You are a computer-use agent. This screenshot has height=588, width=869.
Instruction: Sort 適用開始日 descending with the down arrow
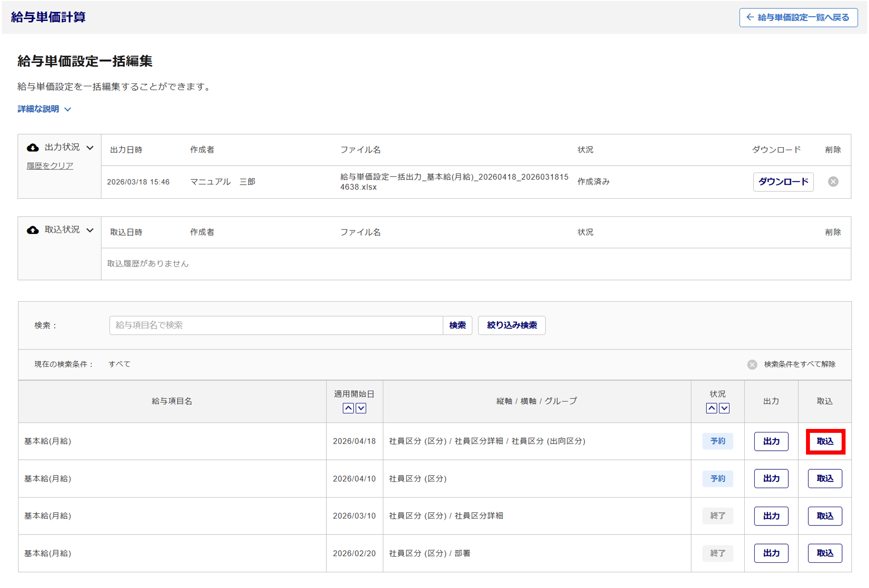[361, 408]
